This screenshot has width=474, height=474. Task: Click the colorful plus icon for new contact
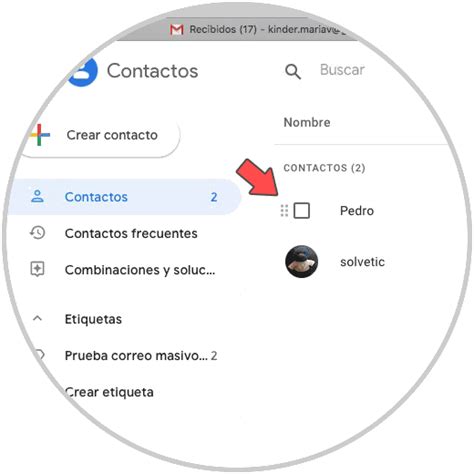[40, 135]
